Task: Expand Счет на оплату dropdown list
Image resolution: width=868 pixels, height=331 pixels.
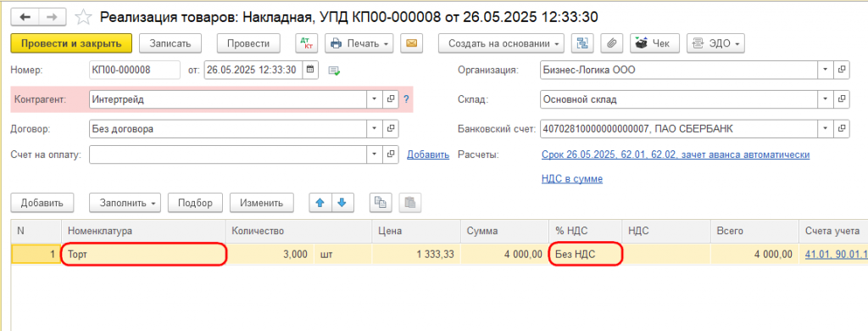Action: [x=375, y=154]
